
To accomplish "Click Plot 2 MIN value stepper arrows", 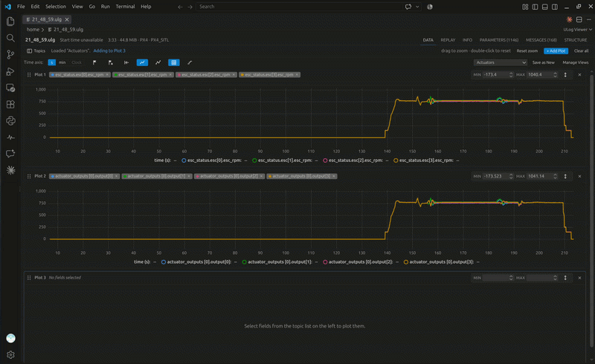I will [x=511, y=176].
